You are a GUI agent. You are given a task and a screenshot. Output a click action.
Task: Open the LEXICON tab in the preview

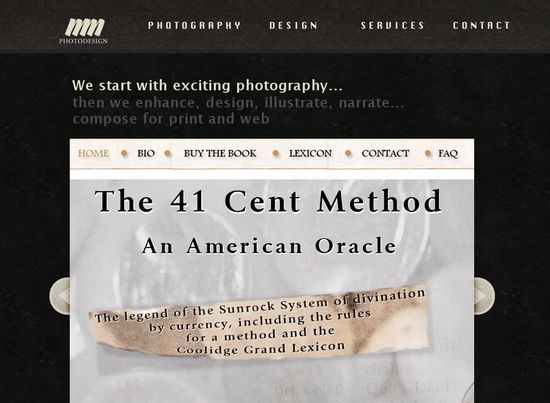click(310, 154)
